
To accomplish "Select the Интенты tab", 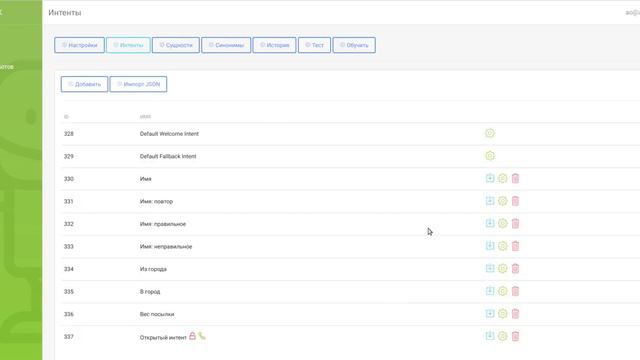I will tap(128, 45).
